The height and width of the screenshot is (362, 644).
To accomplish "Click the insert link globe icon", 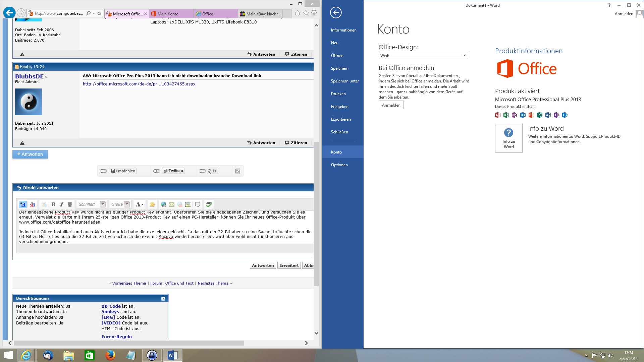I will pyautogui.click(x=164, y=204).
